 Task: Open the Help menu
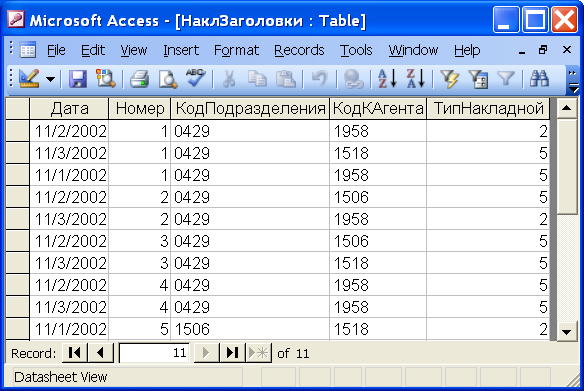coord(467,50)
